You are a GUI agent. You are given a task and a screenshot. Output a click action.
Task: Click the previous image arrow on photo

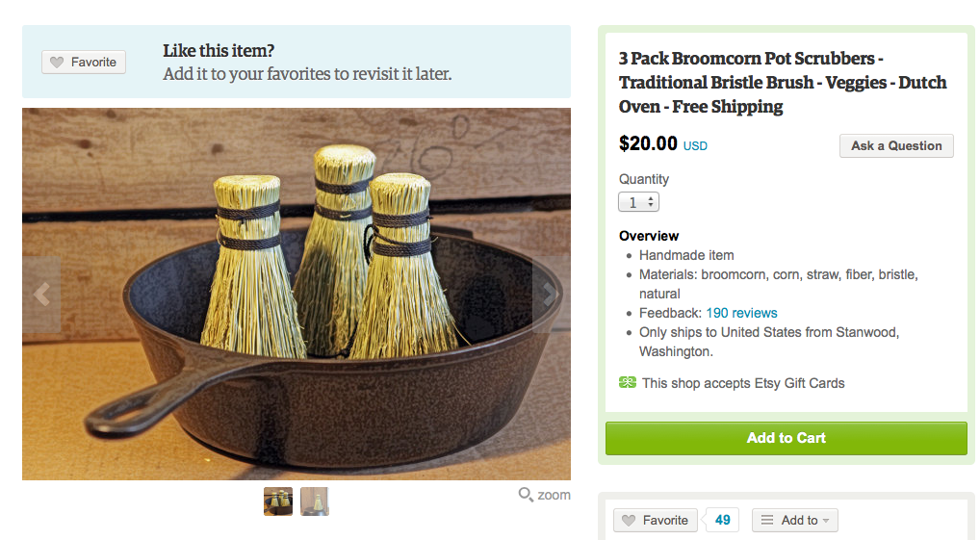coord(40,295)
